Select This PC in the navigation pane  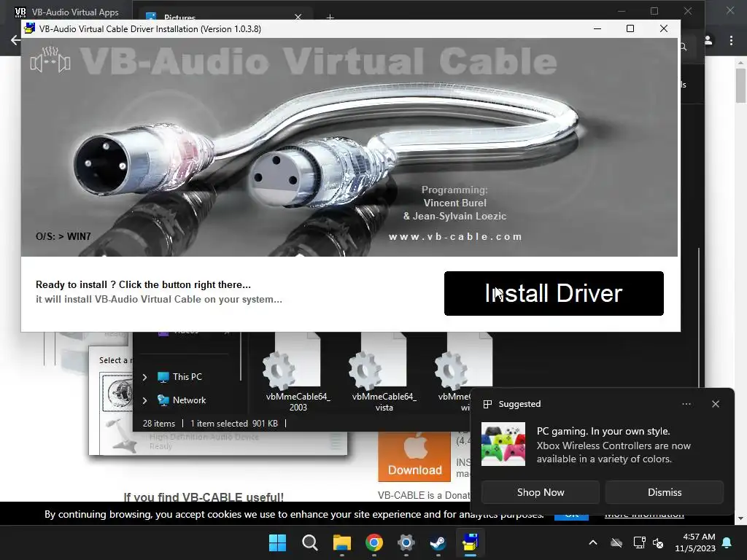pyautogui.click(x=180, y=377)
